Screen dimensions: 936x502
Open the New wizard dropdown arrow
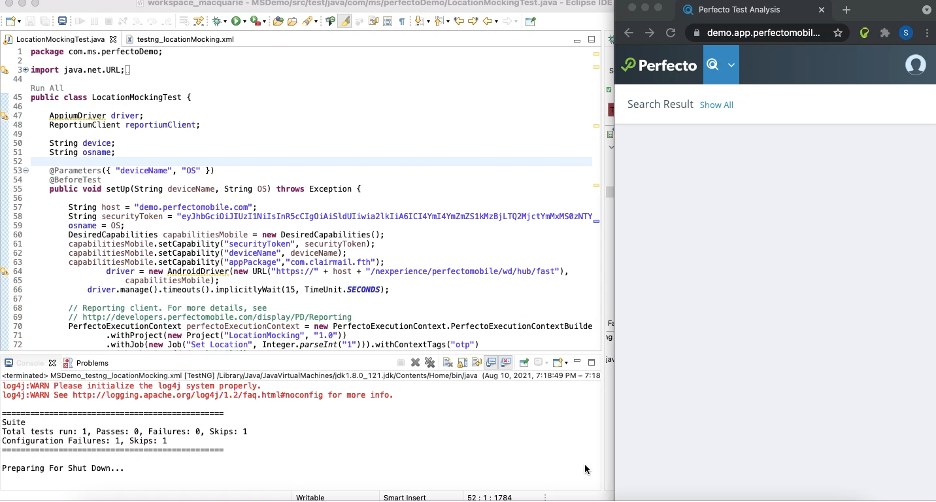[19, 21]
